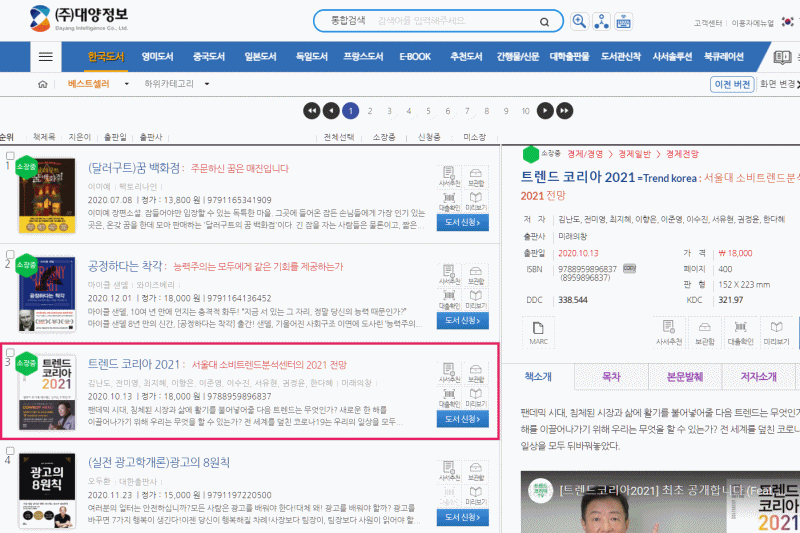The height and width of the screenshot is (533, 800).
Task: Open the 통합검색 search type selector
Action: click(343, 21)
